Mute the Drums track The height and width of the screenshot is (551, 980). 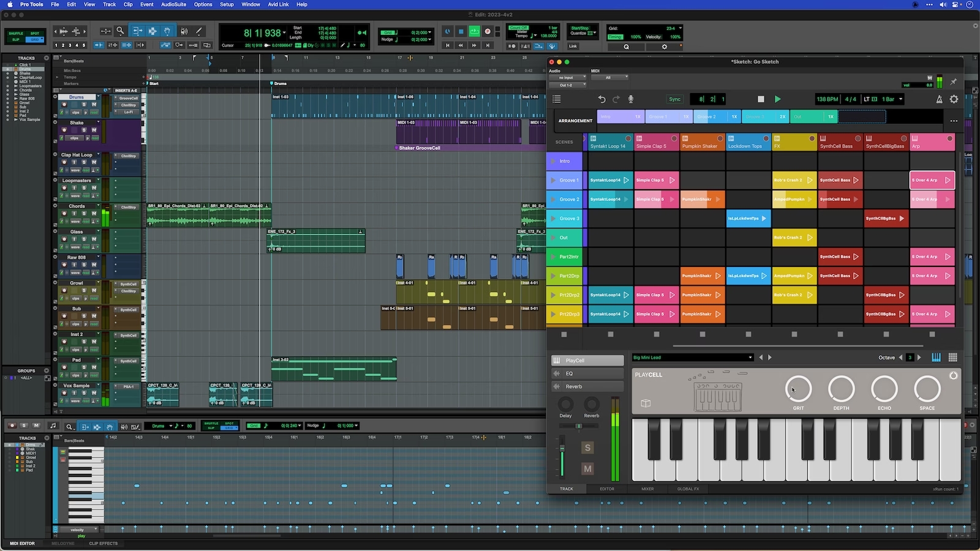click(94, 105)
